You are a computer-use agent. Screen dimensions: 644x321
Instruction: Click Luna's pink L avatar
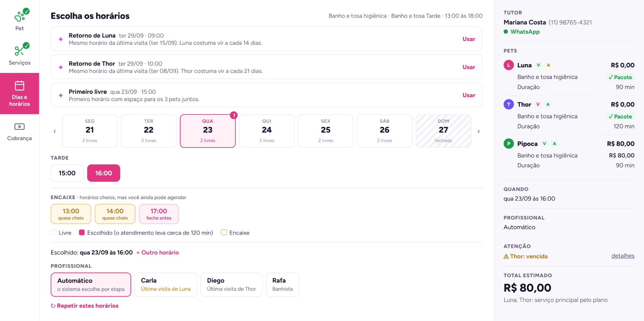[x=508, y=65]
